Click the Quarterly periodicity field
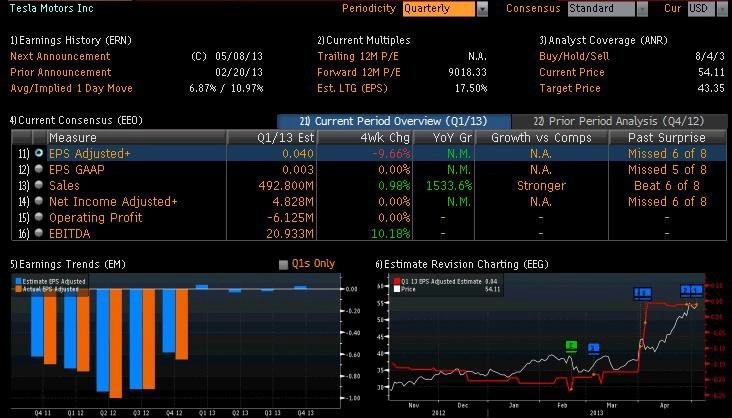 click(x=439, y=9)
